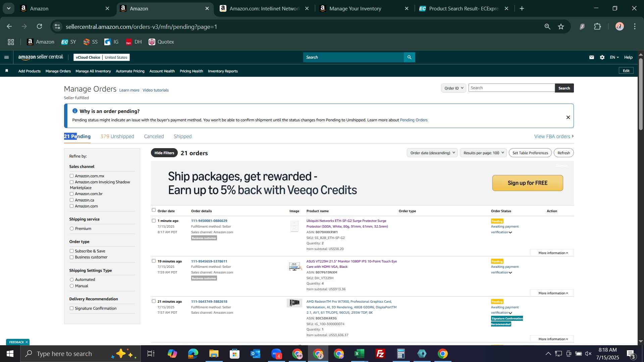Image resolution: width=644 pixels, height=362 pixels.
Task: Open the tab search dropdown arrow
Action: [9, 8]
